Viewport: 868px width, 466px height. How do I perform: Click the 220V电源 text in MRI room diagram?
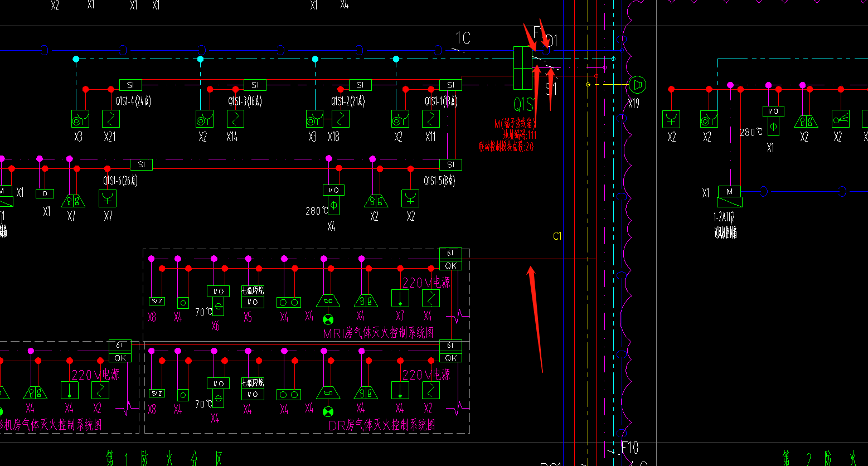click(426, 283)
